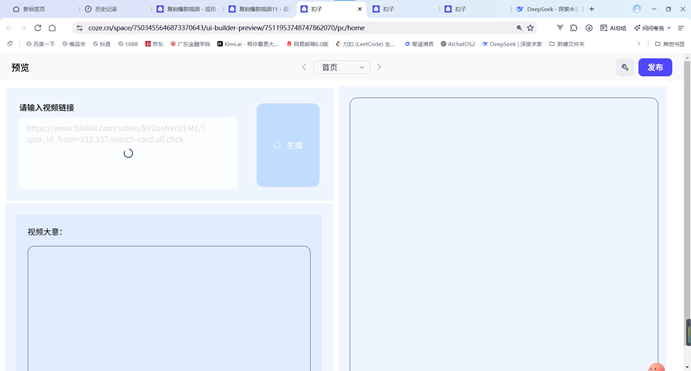The width and height of the screenshot is (691, 371).
Task: Click the Y-shaped toolbar icon before extensions
Action: coord(560,28)
